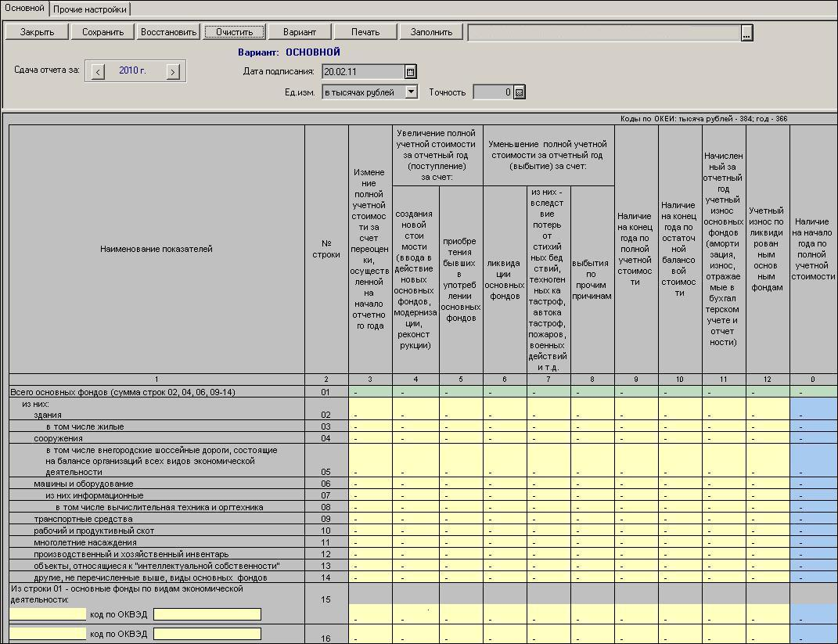Click column 6 cell in row 05
Screen dimensions: 838x644
coord(505,461)
